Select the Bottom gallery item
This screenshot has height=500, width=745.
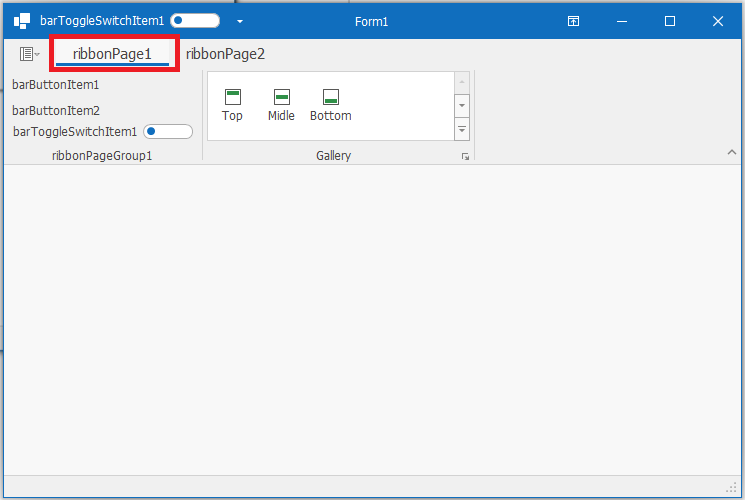(x=331, y=106)
